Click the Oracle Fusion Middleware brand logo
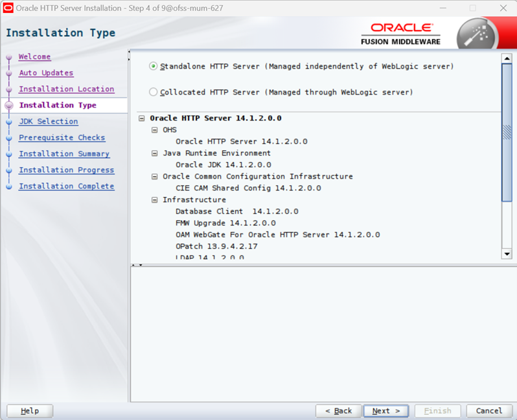This screenshot has height=420, width=517. 400,34
